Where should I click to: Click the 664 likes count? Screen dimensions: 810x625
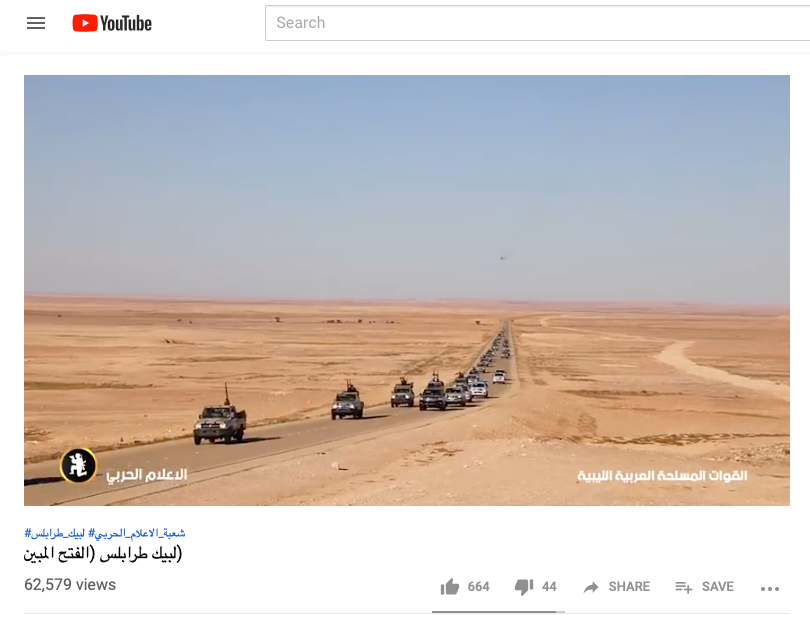478,587
